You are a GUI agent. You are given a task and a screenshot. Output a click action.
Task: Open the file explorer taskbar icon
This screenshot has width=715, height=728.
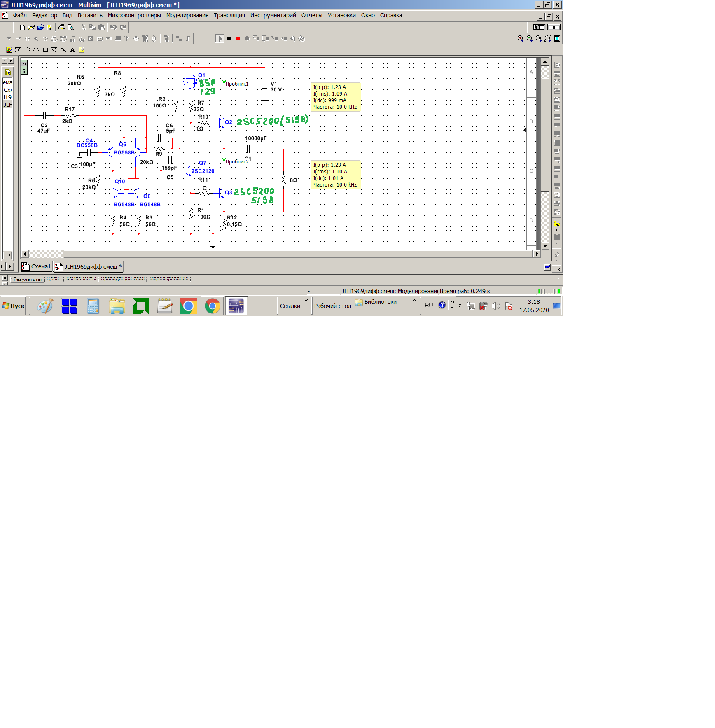117,306
